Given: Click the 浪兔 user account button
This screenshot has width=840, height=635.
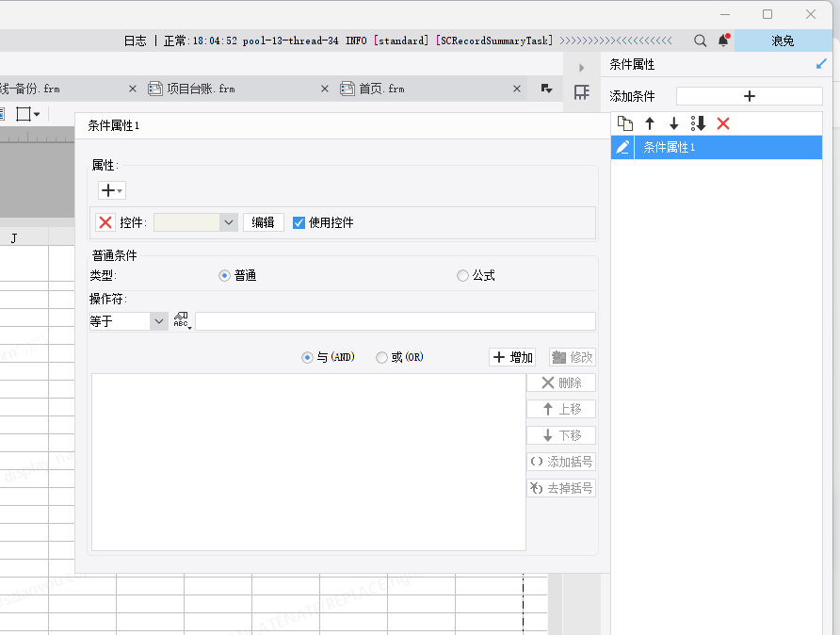Looking at the screenshot, I should (783, 41).
